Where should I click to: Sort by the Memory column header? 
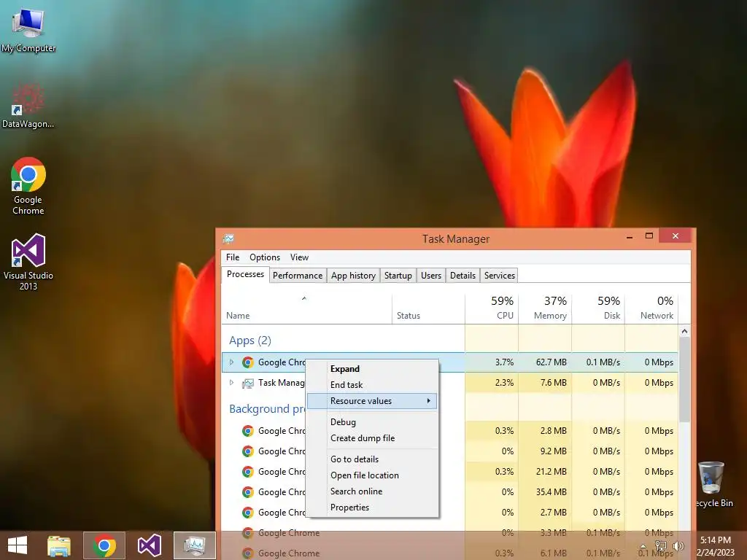[545, 308]
